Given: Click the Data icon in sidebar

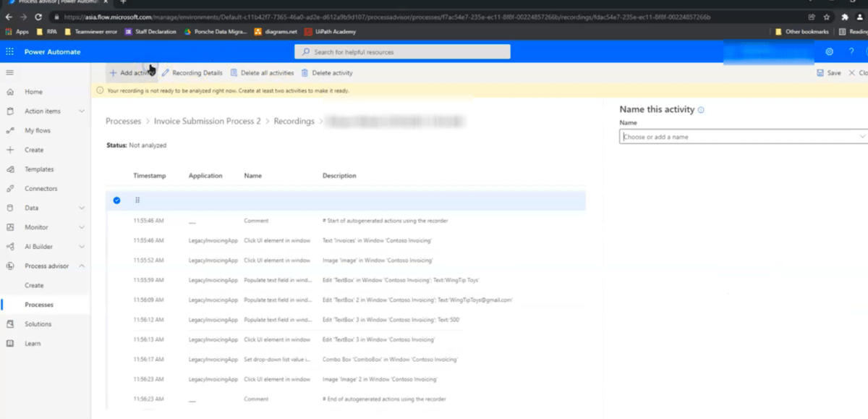Looking at the screenshot, I should (10, 208).
